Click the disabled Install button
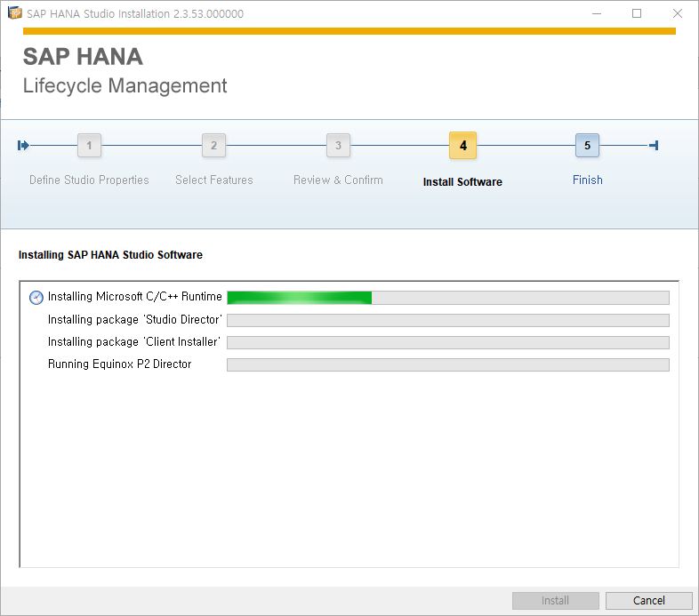 [x=556, y=600]
